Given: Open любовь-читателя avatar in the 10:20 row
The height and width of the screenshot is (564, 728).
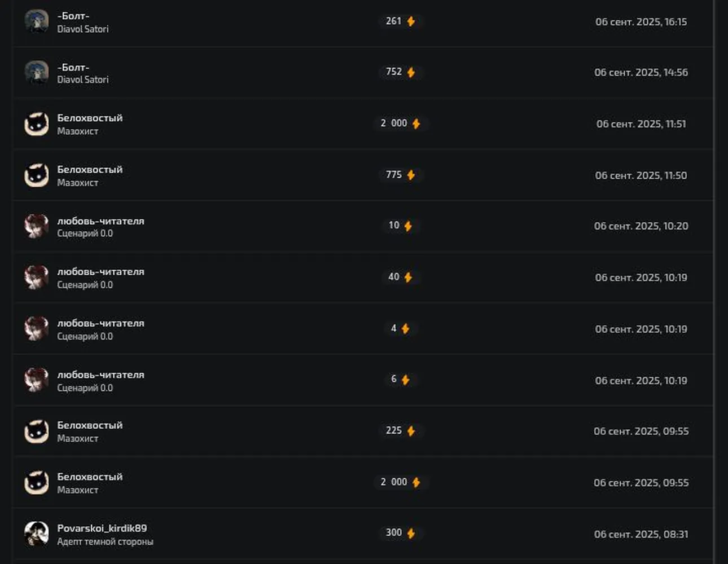Looking at the screenshot, I should (x=37, y=226).
